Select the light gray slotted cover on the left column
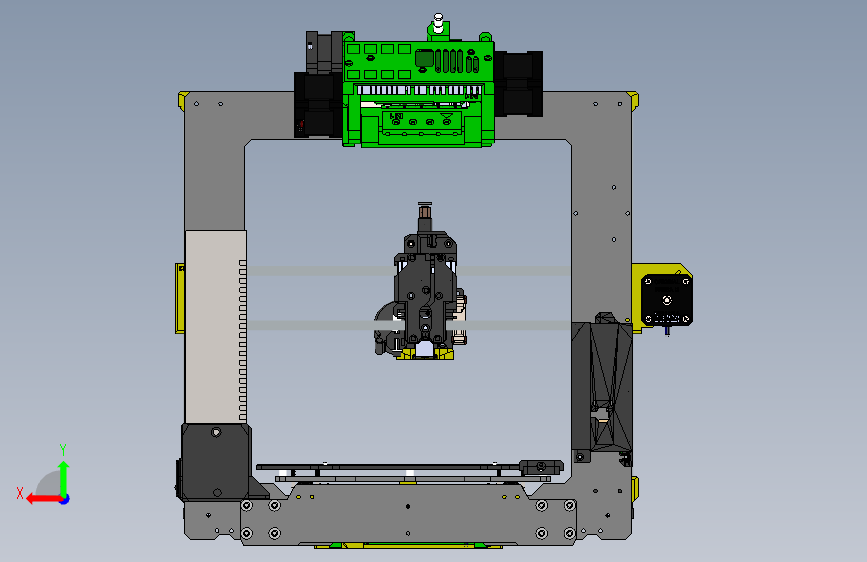Screen dimensions: 867x562 pyautogui.click(x=216, y=327)
